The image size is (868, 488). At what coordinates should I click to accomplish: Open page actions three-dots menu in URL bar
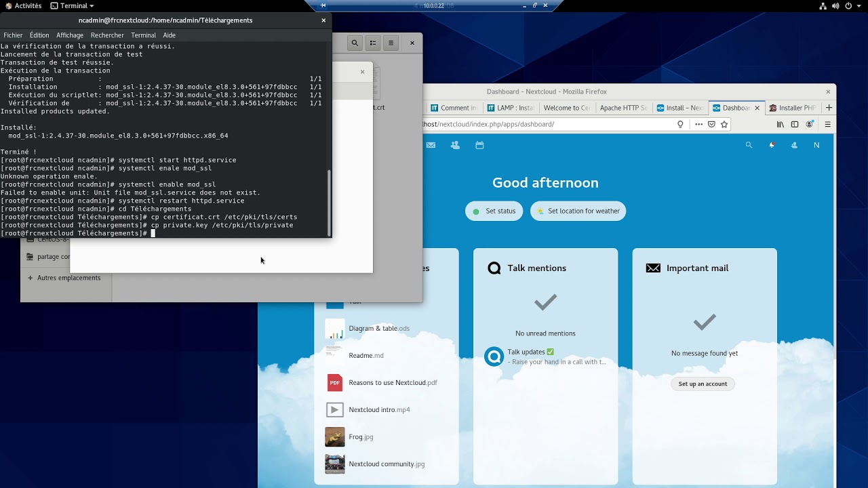[698, 124]
